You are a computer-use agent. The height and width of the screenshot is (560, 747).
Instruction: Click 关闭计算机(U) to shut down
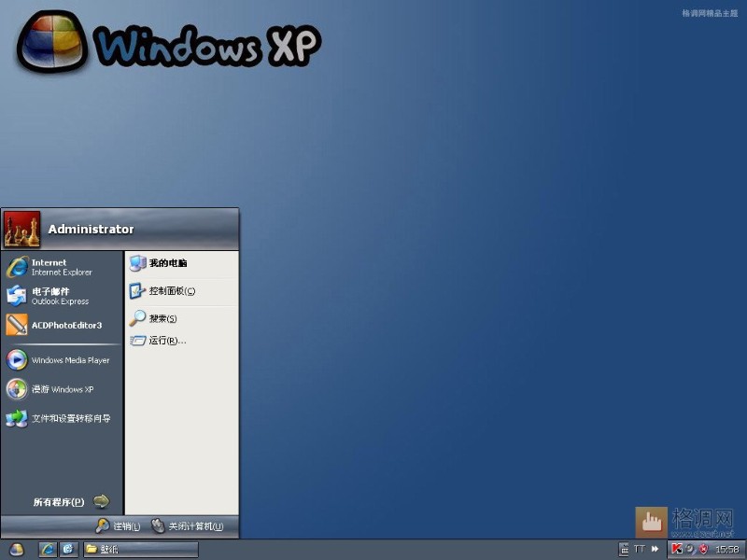pyautogui.click(x=188, y=525)
